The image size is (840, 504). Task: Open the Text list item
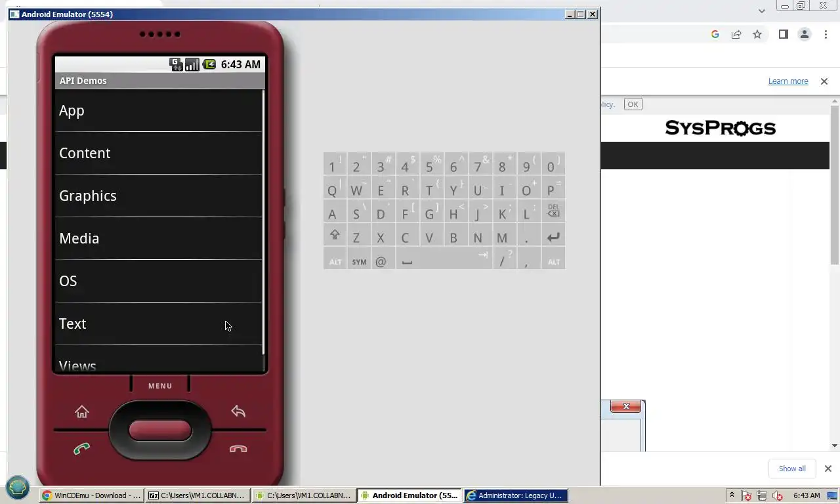158,324
